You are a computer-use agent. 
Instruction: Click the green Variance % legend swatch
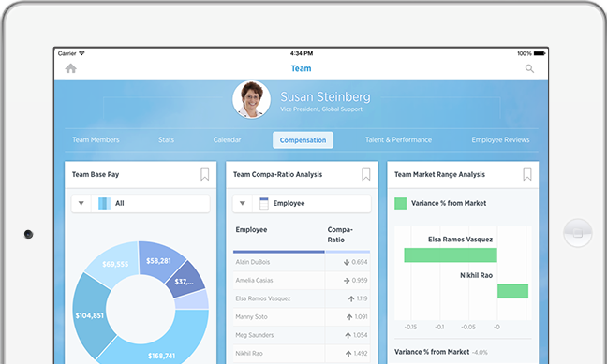(x=400, y=203)
